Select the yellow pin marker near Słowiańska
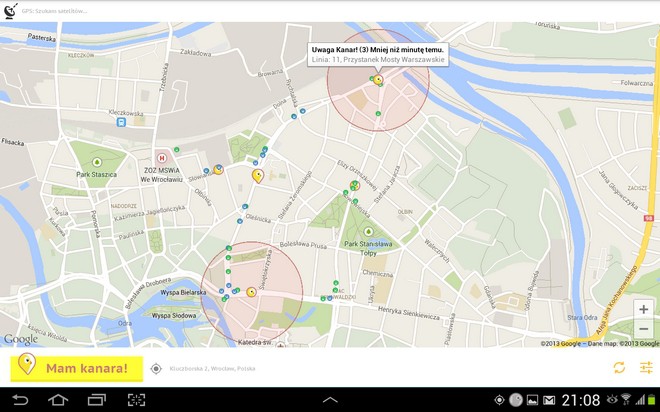The image size is (660, 412). click(257, 176)
